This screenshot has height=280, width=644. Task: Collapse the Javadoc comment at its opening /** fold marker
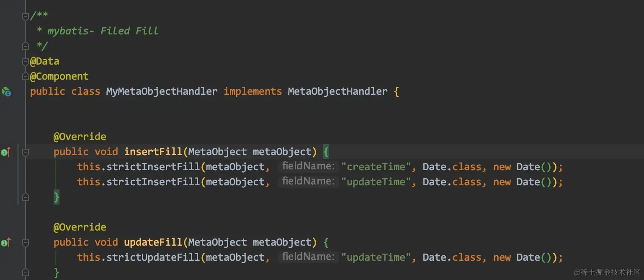[26, 16]
